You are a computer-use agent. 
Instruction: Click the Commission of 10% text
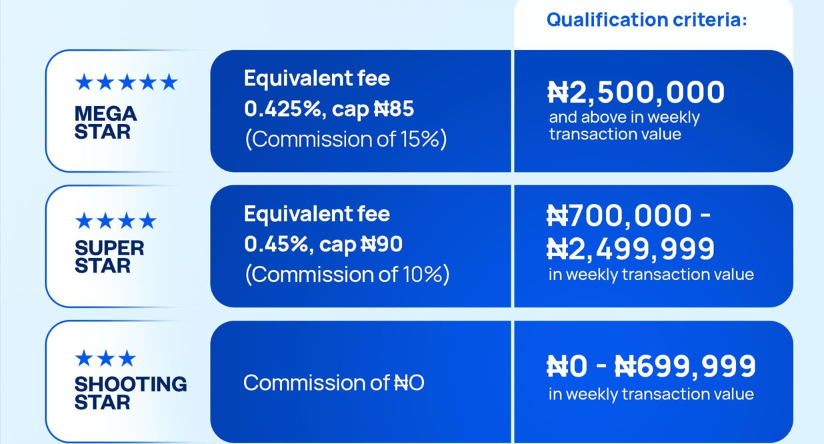(347, 274)
